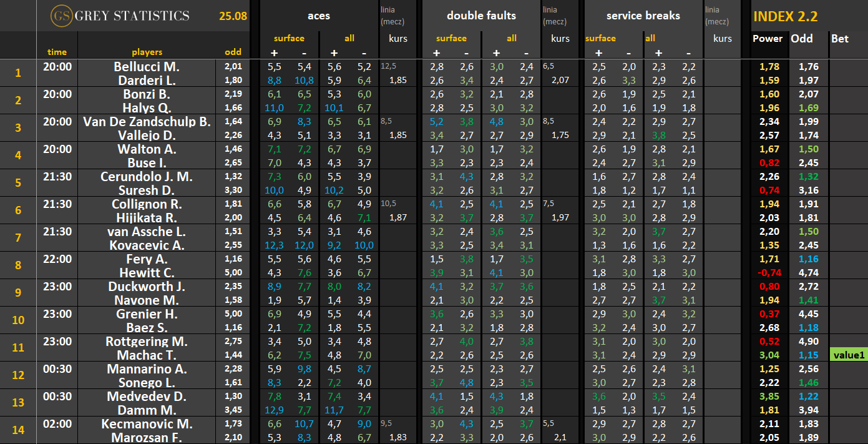Select player Machac T.

147,355
